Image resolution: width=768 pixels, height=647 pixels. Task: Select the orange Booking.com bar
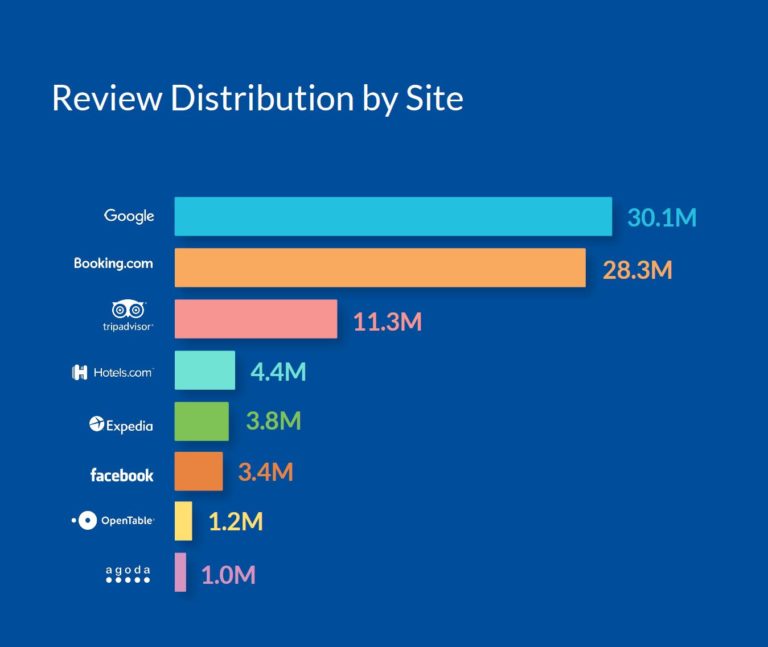tap(380, 267)
